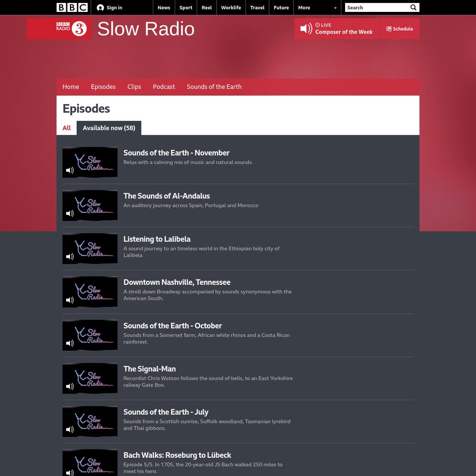Click the Slow Radio page title
476x476 pixels.
[x=146, y=29]
